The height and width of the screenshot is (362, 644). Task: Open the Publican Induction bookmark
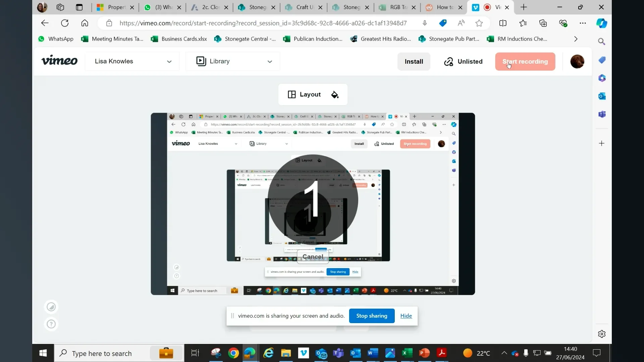(313, 39)
